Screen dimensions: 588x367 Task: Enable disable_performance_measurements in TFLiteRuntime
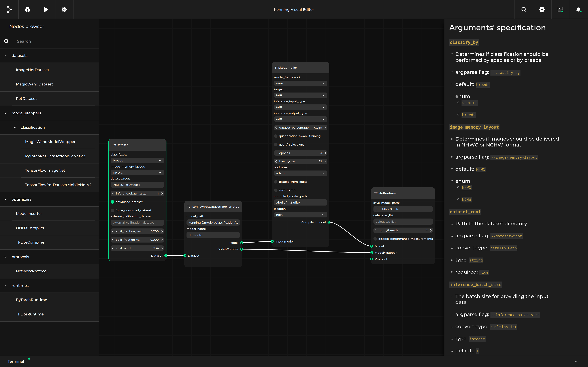coord(375,239)
